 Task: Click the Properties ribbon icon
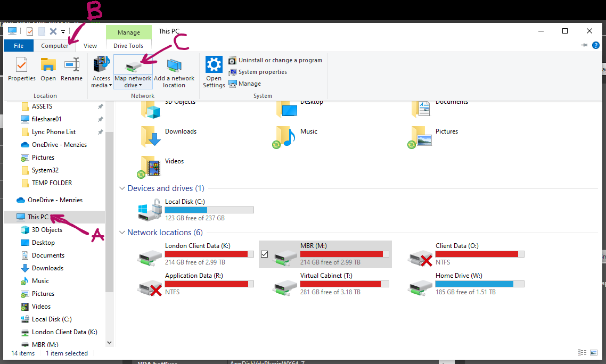[21, 70]
